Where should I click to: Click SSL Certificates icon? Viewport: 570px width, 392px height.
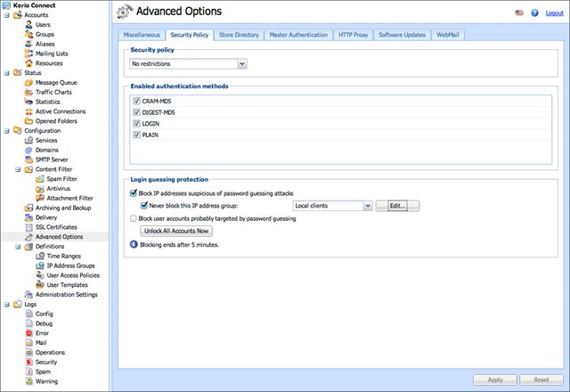tap(29, 227)
